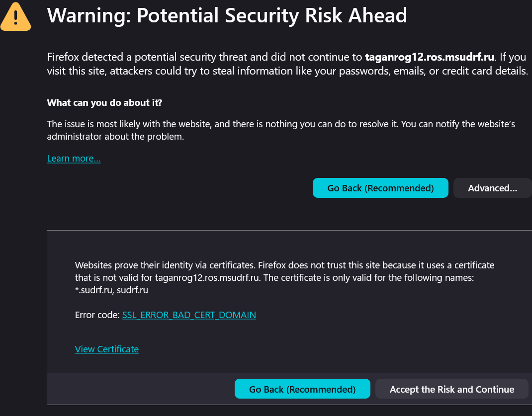Click Go Back button beside Advanced
Viewport: 532px width, 416px height.
(x=380, y=188)
